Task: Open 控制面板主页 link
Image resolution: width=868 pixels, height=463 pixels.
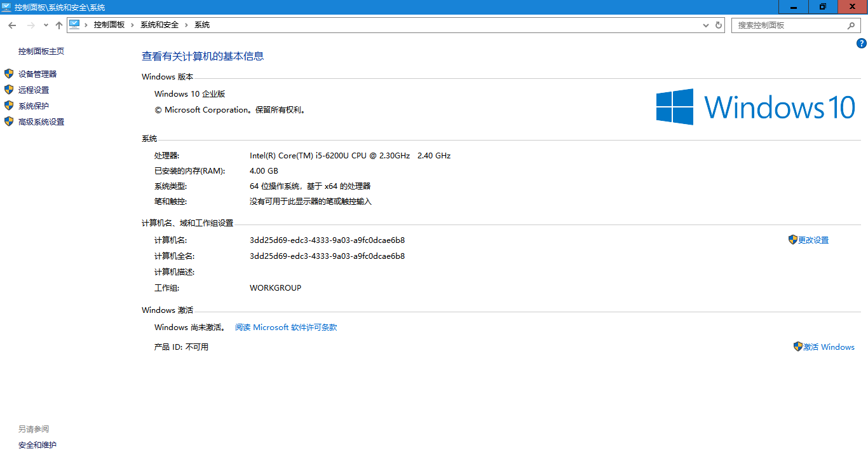Action: pyautogui.click(x=41, y=52)
